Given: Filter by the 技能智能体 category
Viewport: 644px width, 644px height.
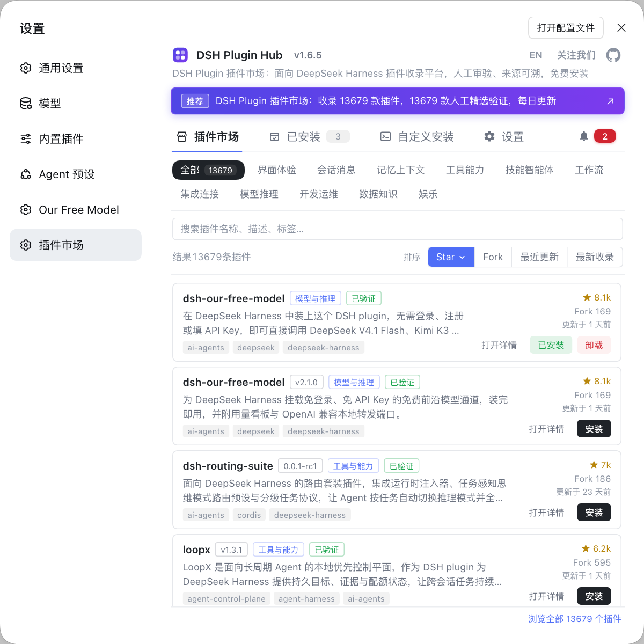Looking at the screenshot, I should [x=530, y=170].
